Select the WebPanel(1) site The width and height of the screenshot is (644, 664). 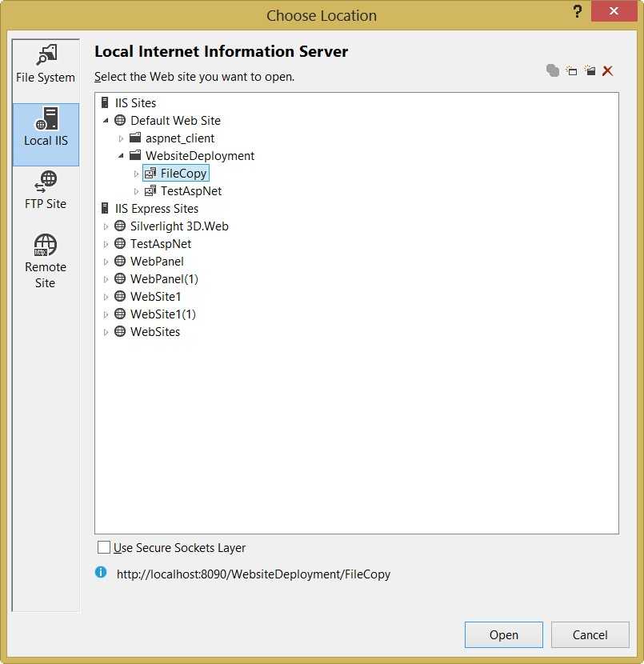[x=164, y=279]
